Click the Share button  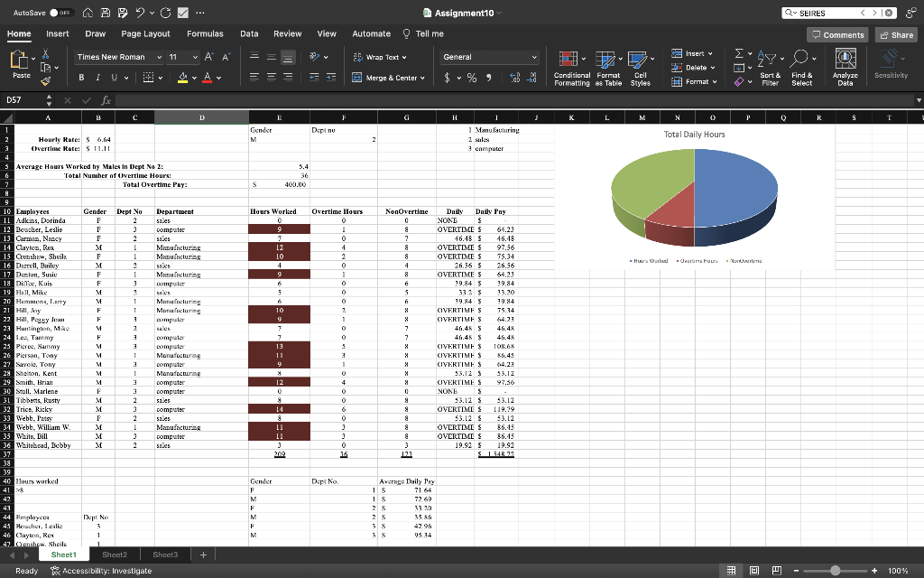(894, 34)
